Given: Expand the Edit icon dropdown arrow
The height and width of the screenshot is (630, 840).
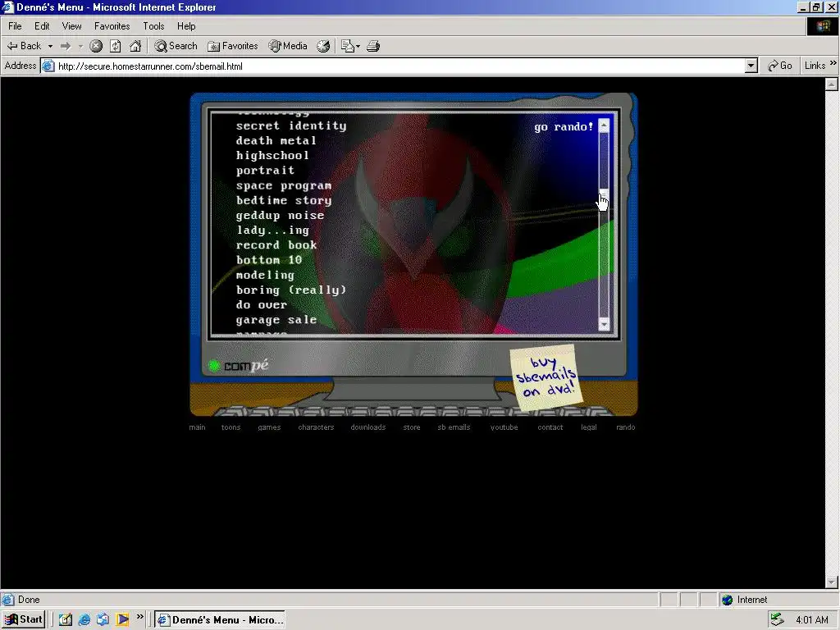Looking at the screenshot, I should 358,46.
